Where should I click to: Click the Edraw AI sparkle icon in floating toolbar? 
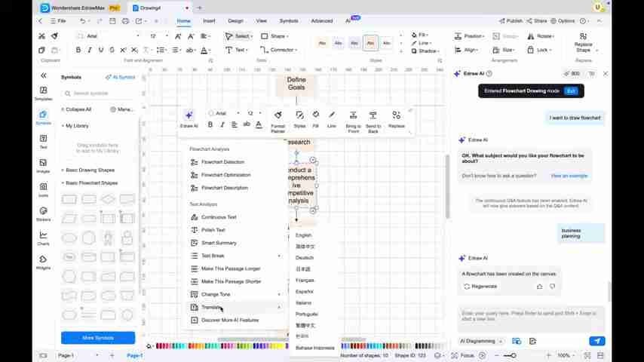189,116
